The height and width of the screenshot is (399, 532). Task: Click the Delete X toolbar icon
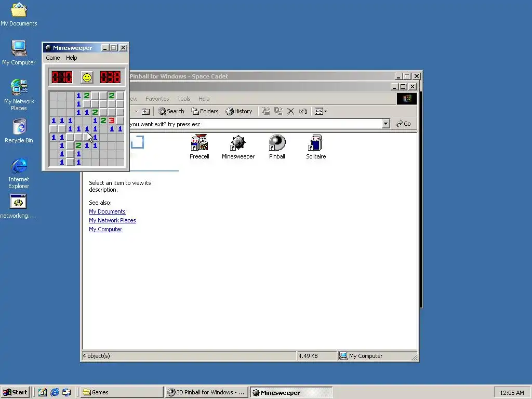[291, 111]
